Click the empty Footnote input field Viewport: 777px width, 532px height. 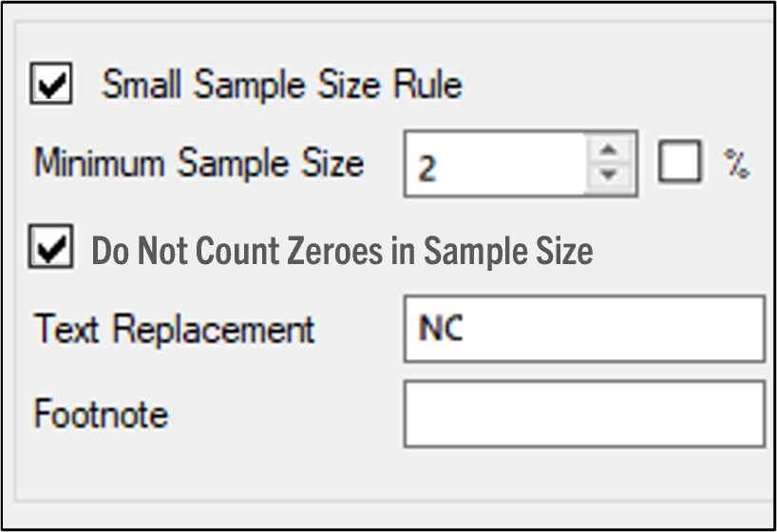click(x=583, y=414)
